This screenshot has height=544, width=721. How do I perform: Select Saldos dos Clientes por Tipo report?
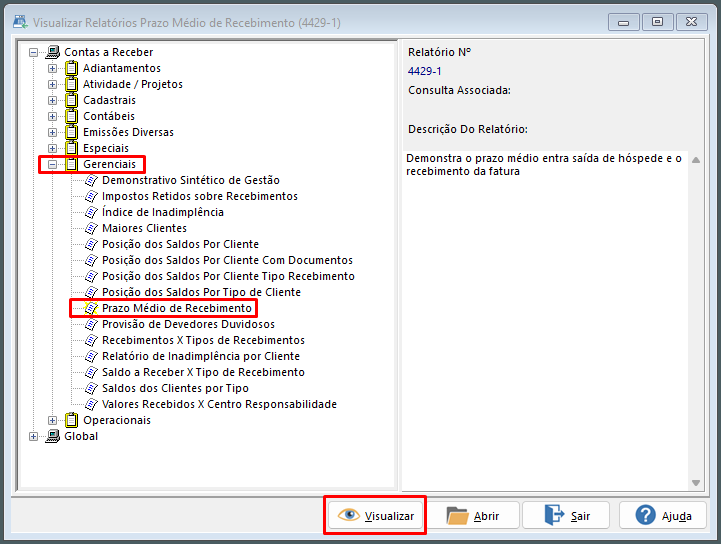click(x=175, y=388)
